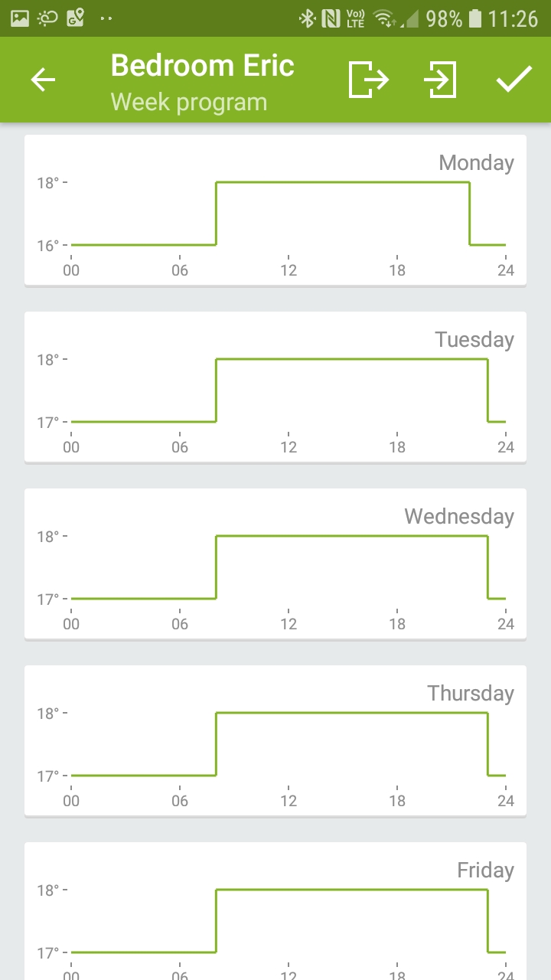The height and width of the screenshot is (980, 551).
Task: Tap Wednesday's 12 hour marker
Action: click(289, 624)
